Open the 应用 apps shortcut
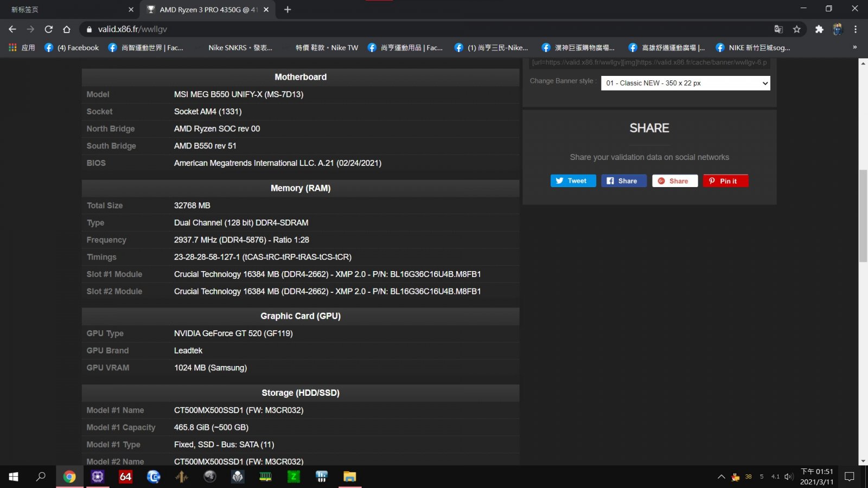Viewport: 868px width, 488px height. click(22, 48)
